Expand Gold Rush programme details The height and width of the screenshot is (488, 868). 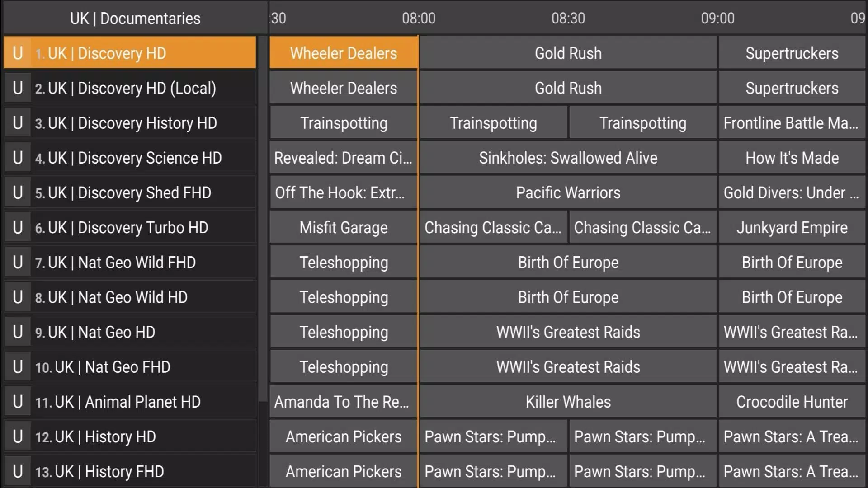(x=567, y=53)
